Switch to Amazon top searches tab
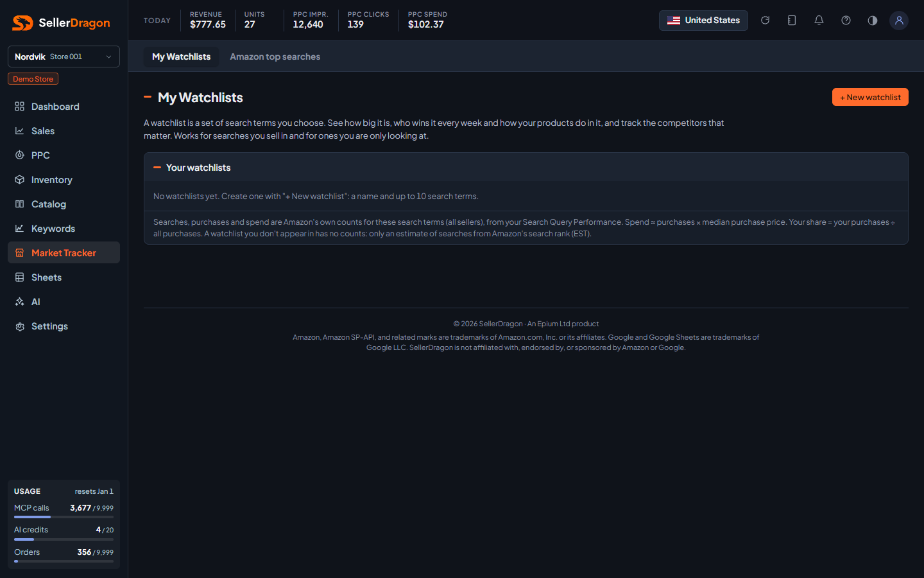Viewport: 924px width, 578px height. pos(275,57)
